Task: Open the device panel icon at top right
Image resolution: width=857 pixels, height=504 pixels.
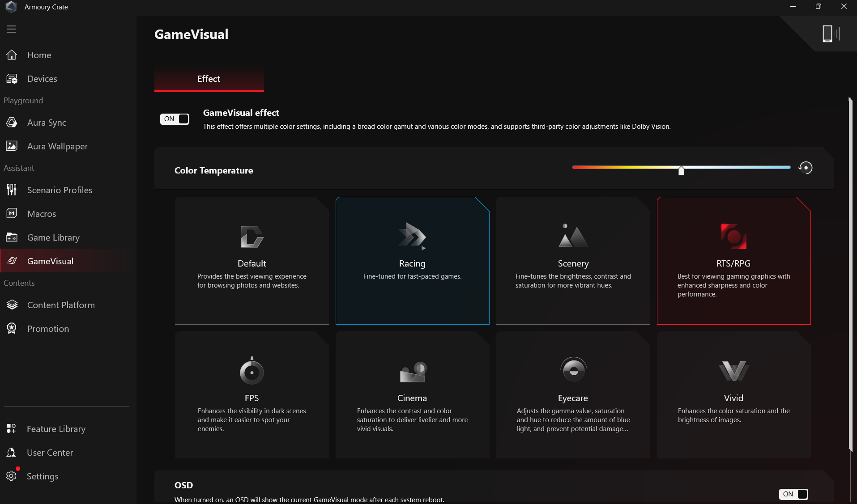Action: [831, 34]
